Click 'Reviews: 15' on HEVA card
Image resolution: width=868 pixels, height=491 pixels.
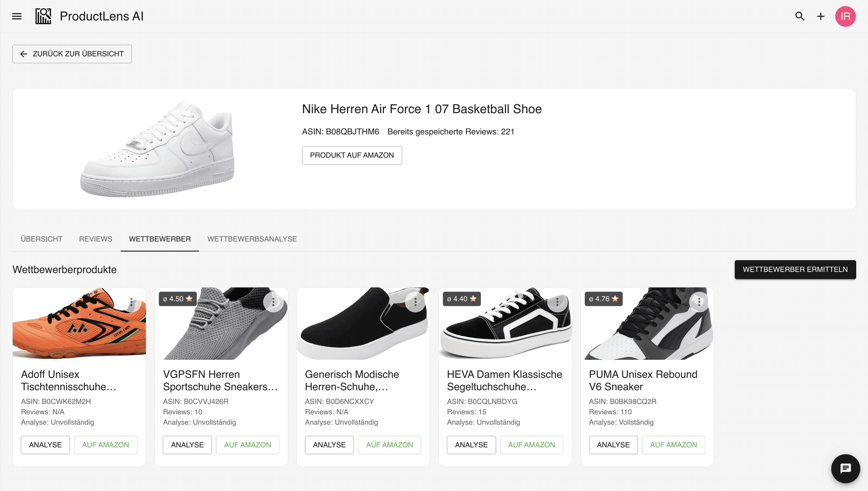[467, 412]
